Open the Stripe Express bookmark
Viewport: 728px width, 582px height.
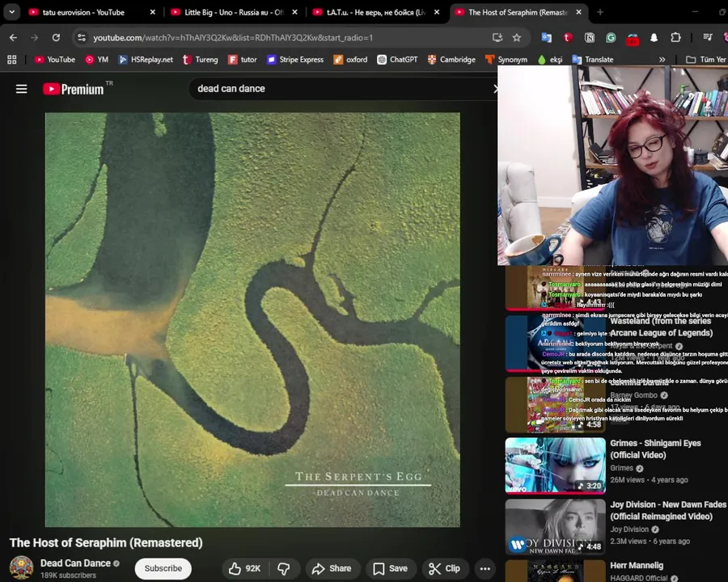pos(295,59)
